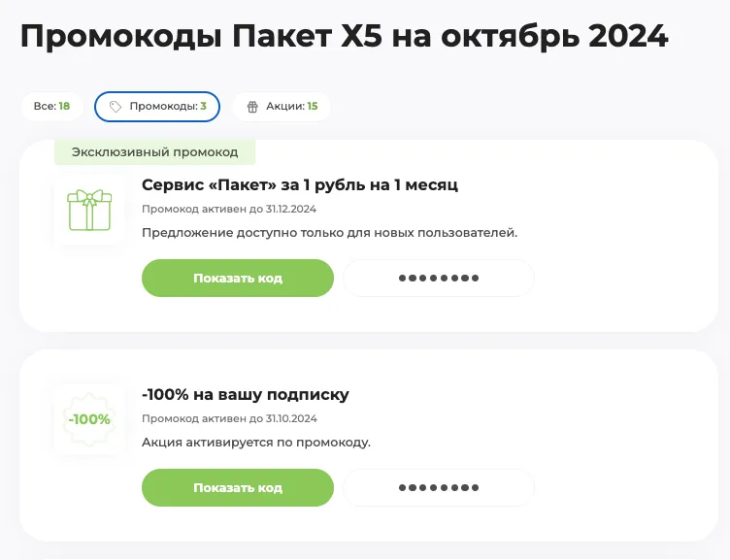
Task: Select the "Промокоды: 3" filter tab
Action: pos(157,107)
